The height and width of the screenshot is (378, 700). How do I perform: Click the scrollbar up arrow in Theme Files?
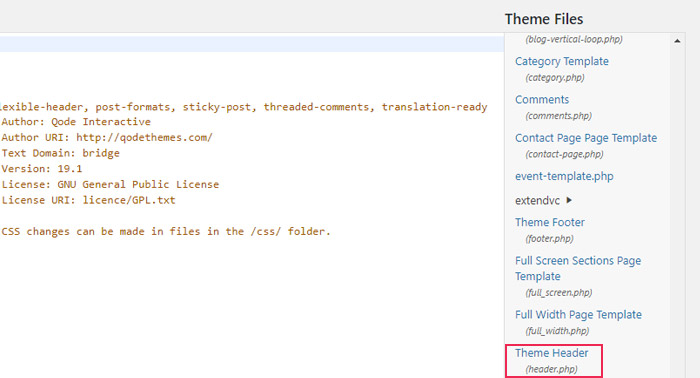(x=677, y=41)
